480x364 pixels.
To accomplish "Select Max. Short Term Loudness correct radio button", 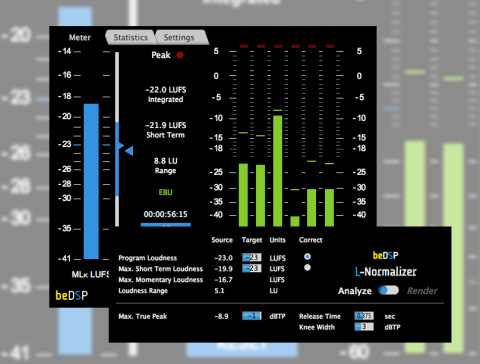I will coord(307,267).
